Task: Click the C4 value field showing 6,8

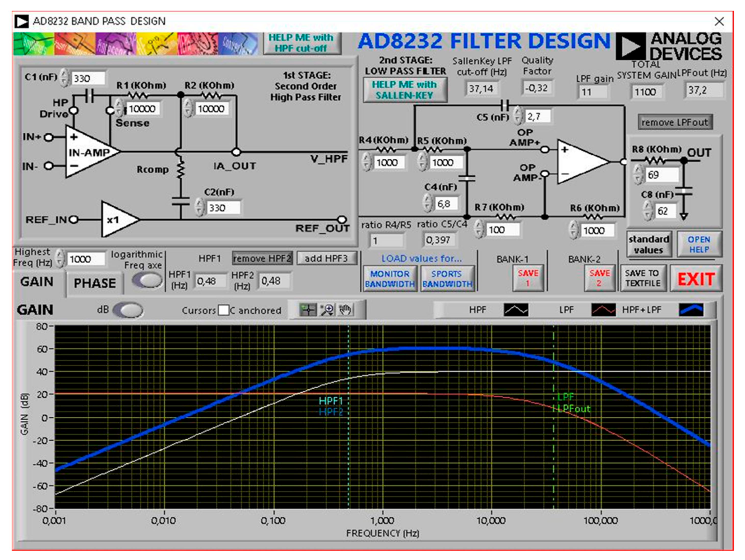Action: click(x=446, y=204)
